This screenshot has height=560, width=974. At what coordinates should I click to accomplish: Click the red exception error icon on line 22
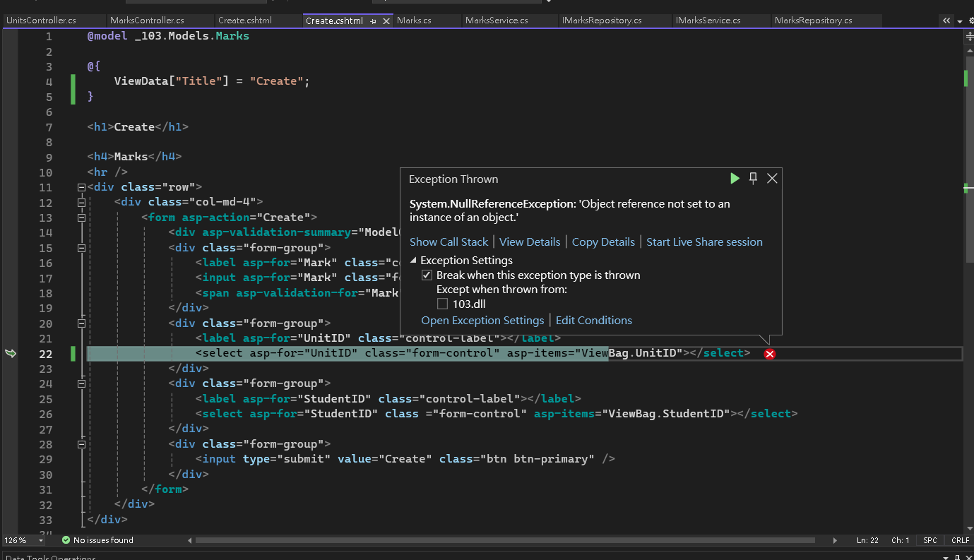point(770,354)
